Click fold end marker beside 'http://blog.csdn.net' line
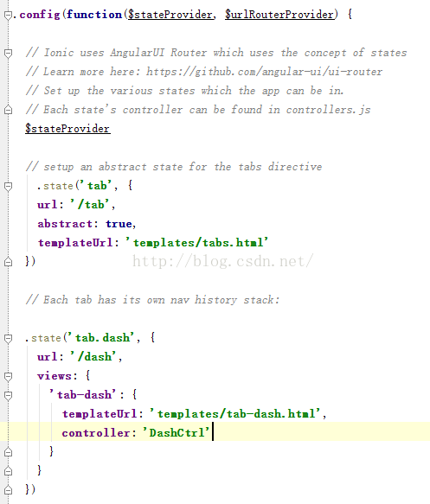430x504 pixels. point(8,262)
